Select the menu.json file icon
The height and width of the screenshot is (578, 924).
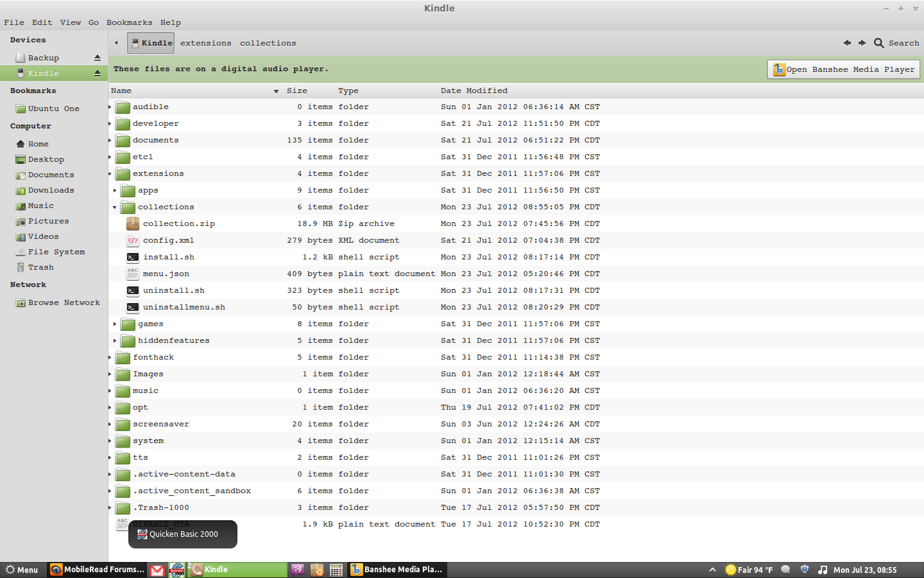[x=133, y=274]
